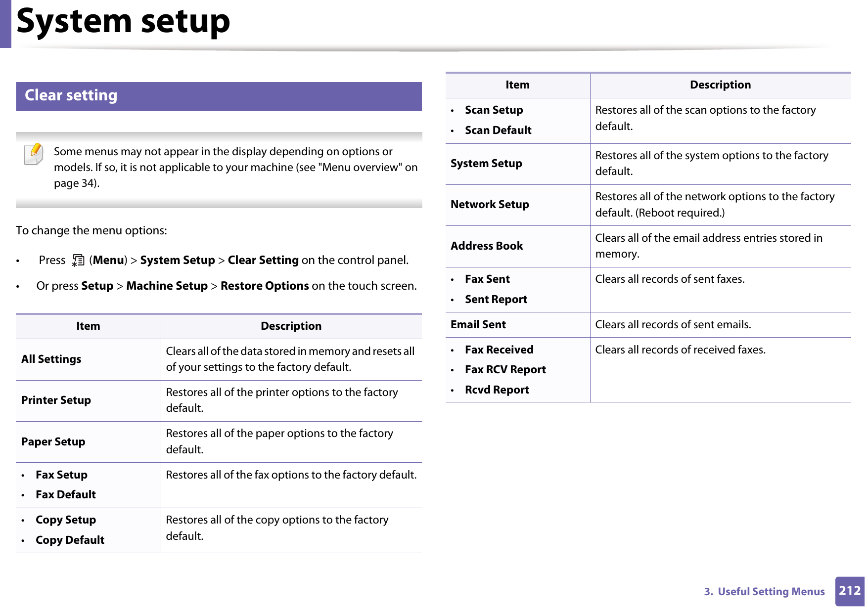Collapse the Email Sent row
Viewport: 868px width, 613px height.
point(478,324)
